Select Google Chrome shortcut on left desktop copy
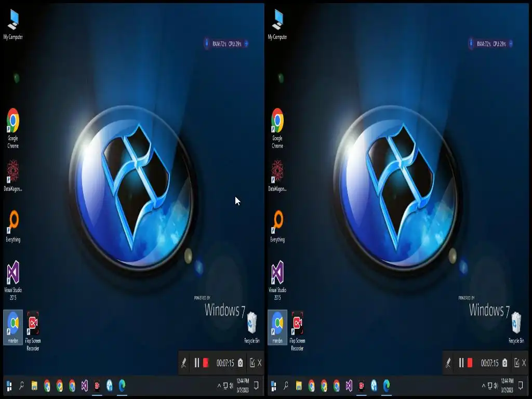The height and width of the screenshot is (399, 532). click(13, 128)
